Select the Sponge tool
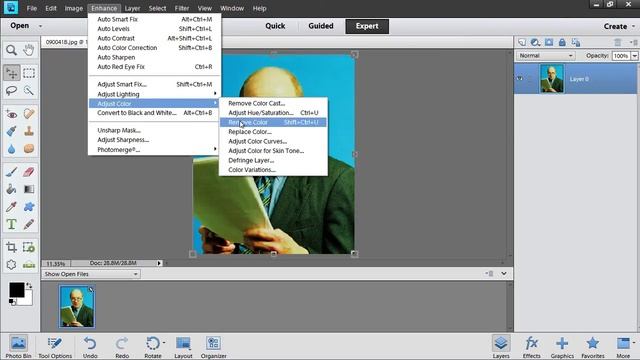The image size is (640, 360). pyautogui.click(x=29, y=149)
